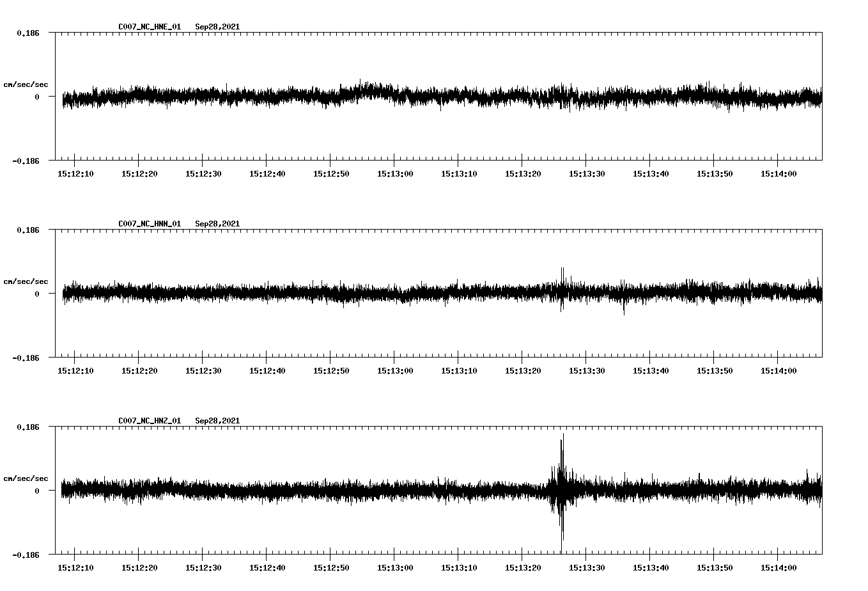
Task: Click the C007_NC_HNE_01 channel title
Action: (150, 27)
